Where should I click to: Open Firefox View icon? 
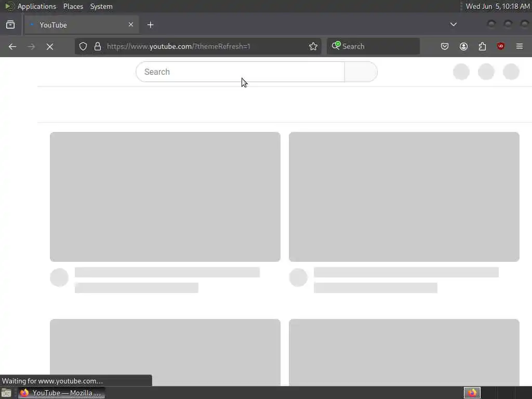pyautogui.click(x=10, y=25)
